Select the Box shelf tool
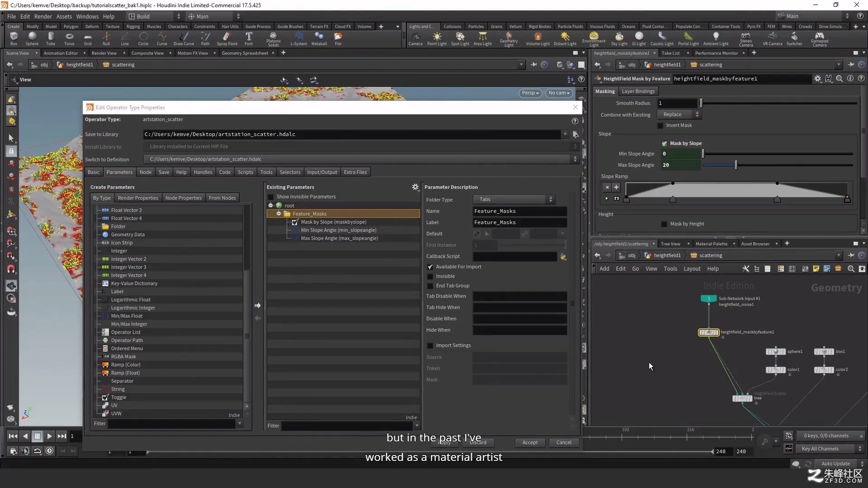Viewport: 868px width, 488px height. (x=14, y=38)
